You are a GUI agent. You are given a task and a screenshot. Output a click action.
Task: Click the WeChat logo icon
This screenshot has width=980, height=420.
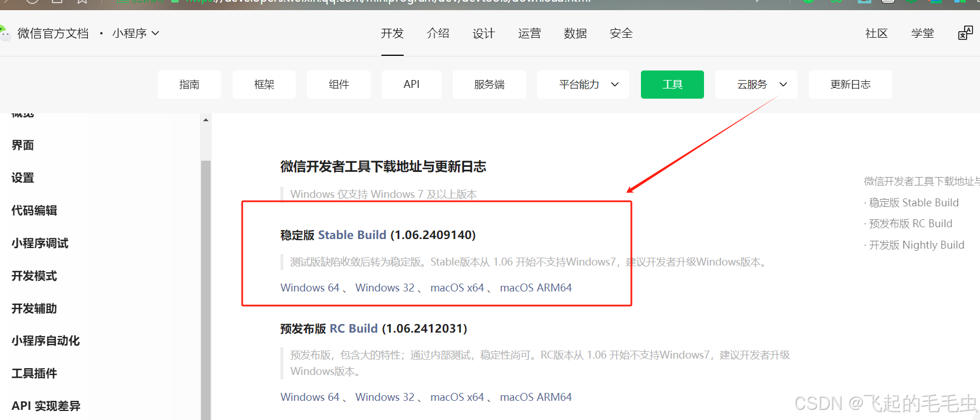(x=5, y=33)
